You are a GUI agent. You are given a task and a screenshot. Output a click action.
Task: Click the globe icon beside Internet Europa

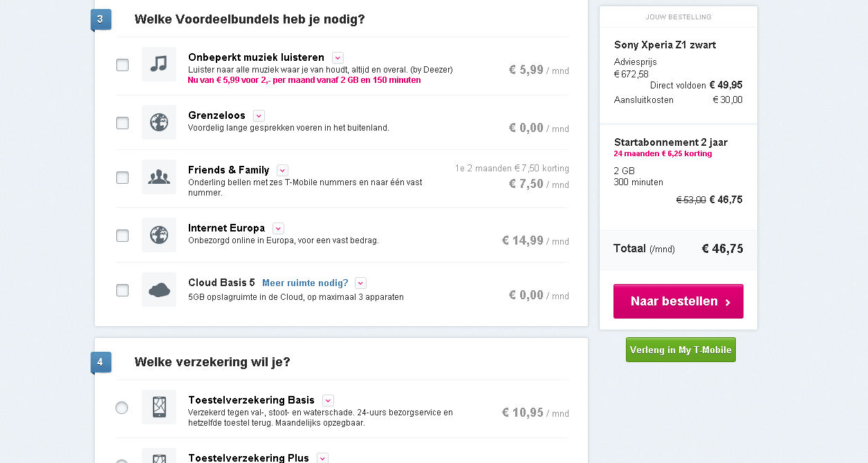pos(159,235)
